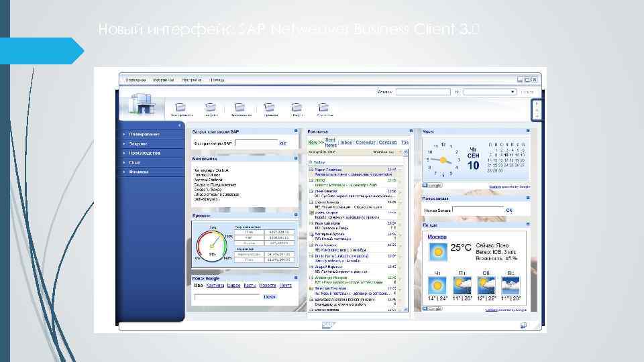
Task: Open the first menu bar item
Action: pyautogui.click(x=136, y=80)
